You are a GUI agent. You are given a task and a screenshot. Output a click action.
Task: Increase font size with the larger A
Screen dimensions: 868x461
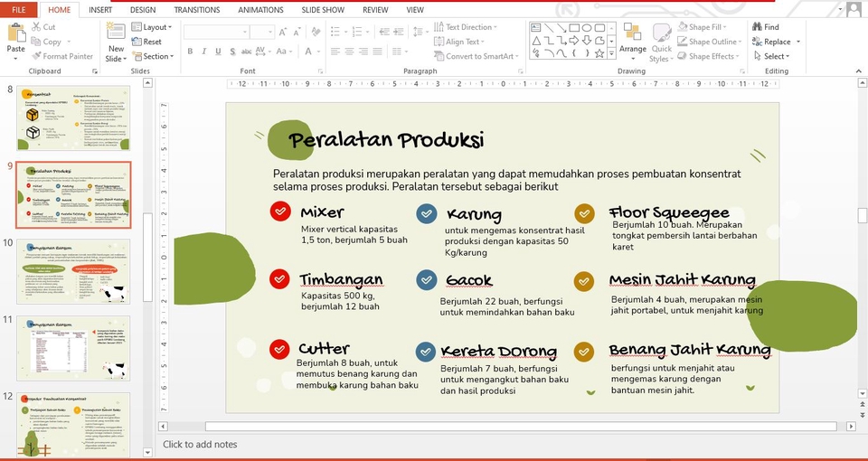coord(283,33)
